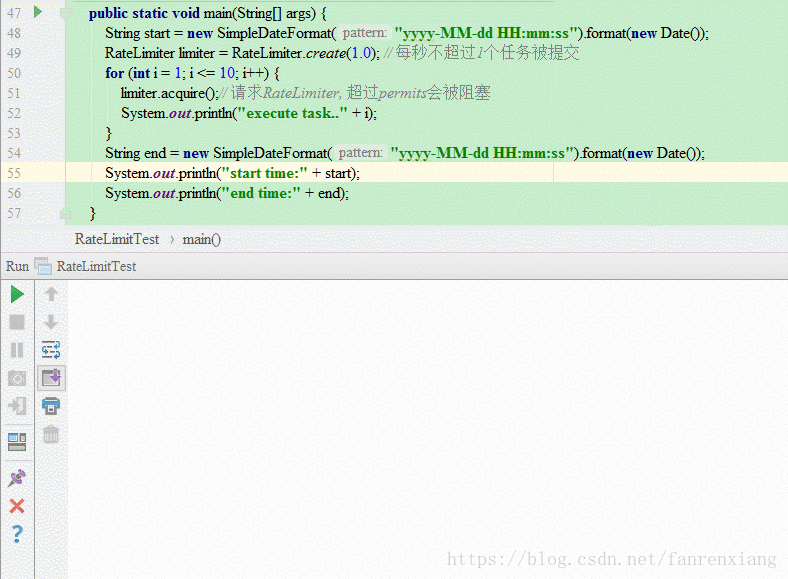Click "start time:" string literal
The width and height of the screenshot is (788, 579).
pos(264,173)
